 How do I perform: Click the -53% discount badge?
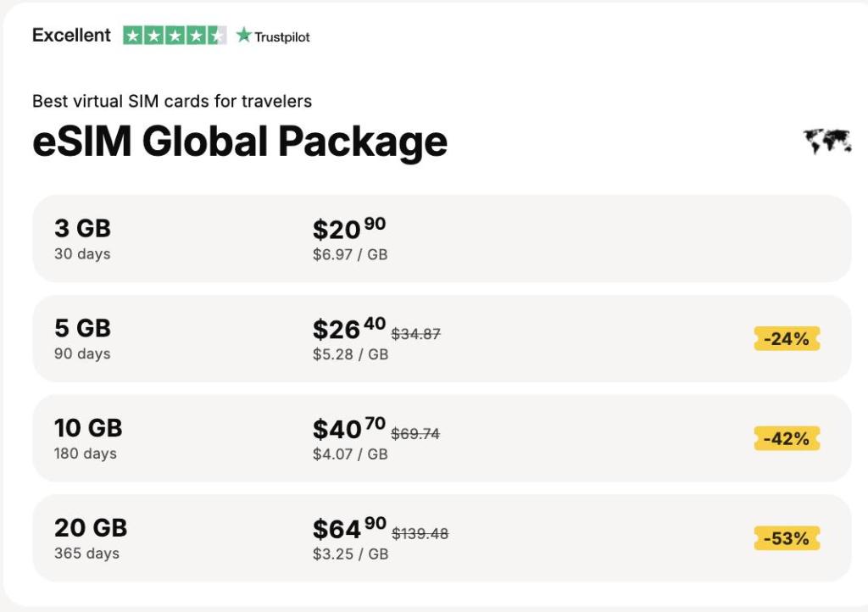point(786,538)
